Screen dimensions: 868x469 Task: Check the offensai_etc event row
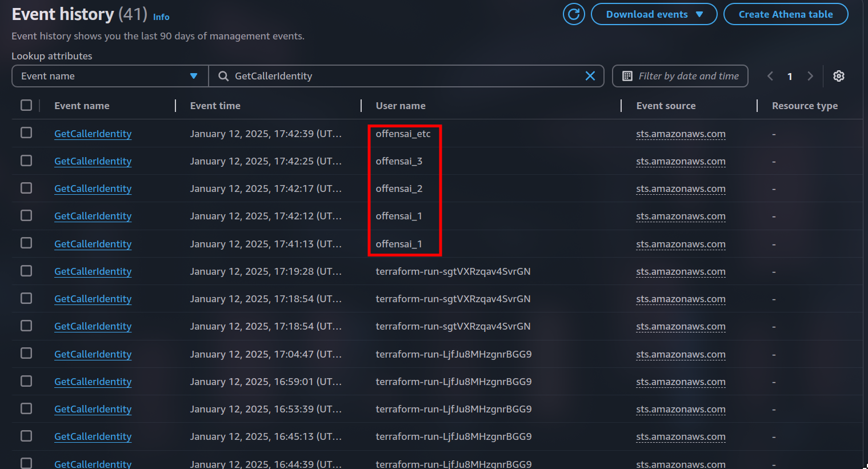(x=26, y=132)
